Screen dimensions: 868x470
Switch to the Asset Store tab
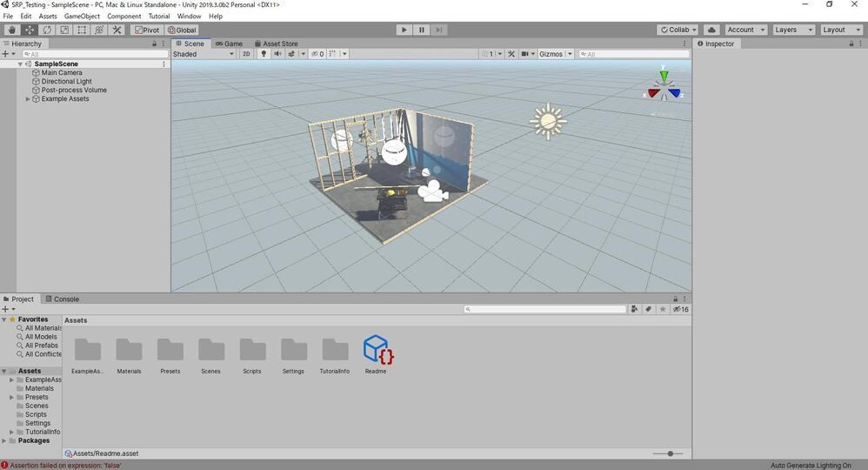tap(277, 44)
